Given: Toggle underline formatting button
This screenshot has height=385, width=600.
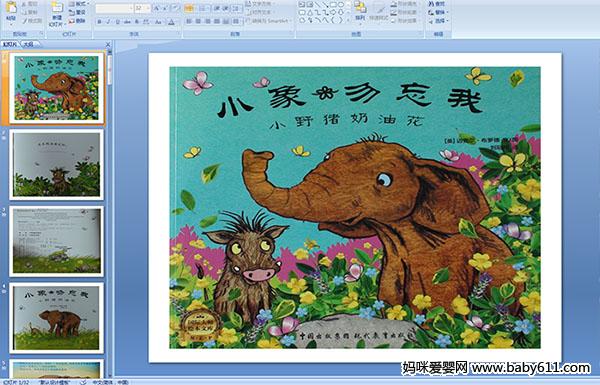Looking at the screenshot, I should pyautogui.click(x=117, y=22).
